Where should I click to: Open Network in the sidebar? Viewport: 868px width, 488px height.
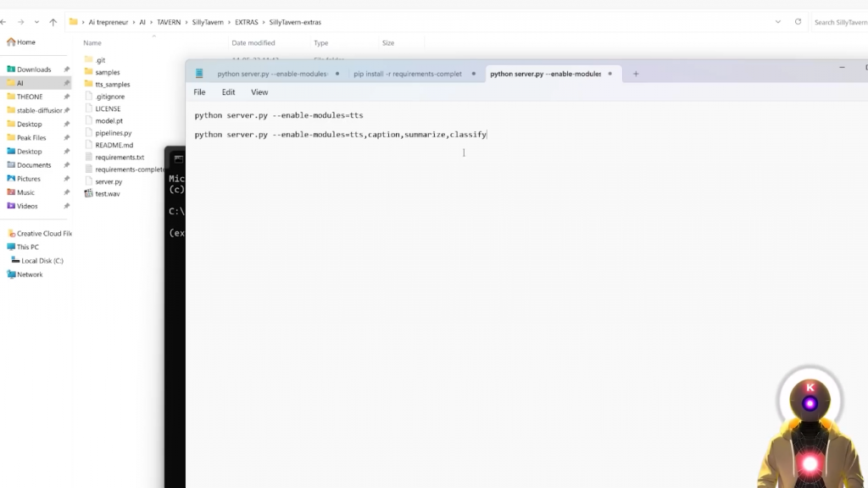(25, 274)
